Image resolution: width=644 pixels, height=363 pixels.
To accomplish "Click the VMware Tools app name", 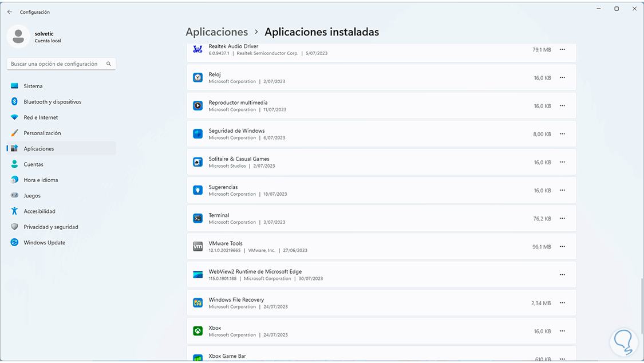I will pos(226,243).
